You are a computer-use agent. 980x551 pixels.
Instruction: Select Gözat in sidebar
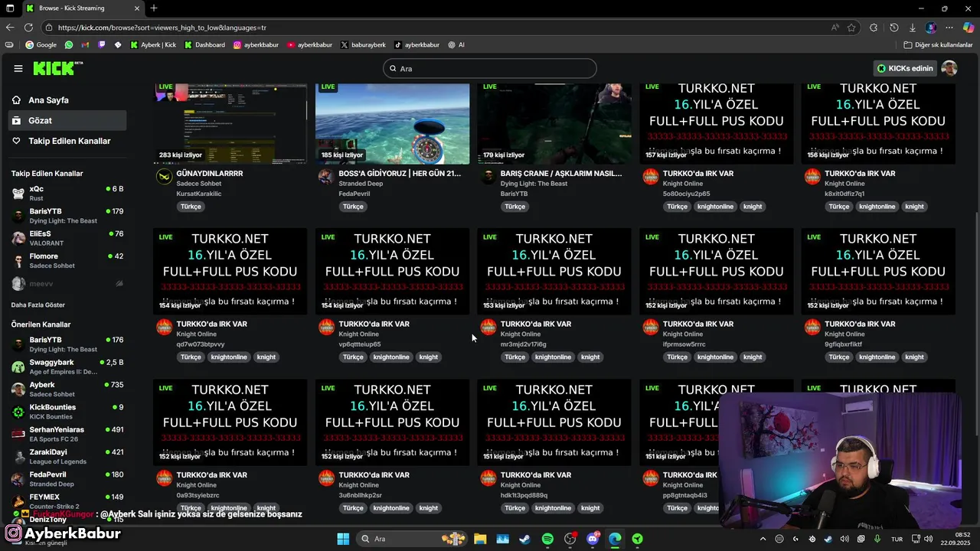[67, 120]
